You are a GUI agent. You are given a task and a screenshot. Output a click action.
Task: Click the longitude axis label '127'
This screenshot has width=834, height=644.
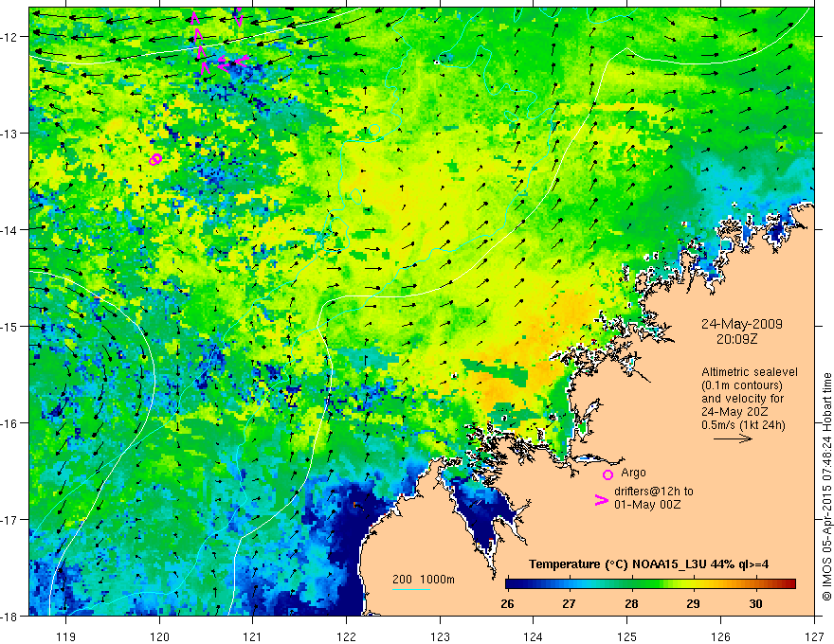(x=814, y=636)
